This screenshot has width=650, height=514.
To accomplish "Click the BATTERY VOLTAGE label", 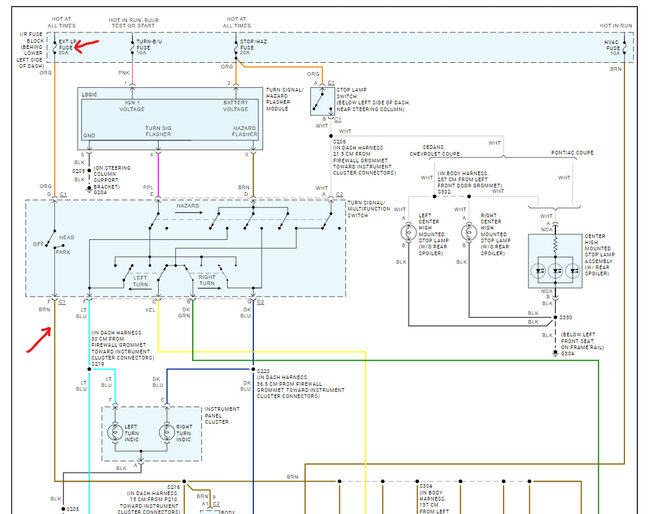I will pos(235,106).
